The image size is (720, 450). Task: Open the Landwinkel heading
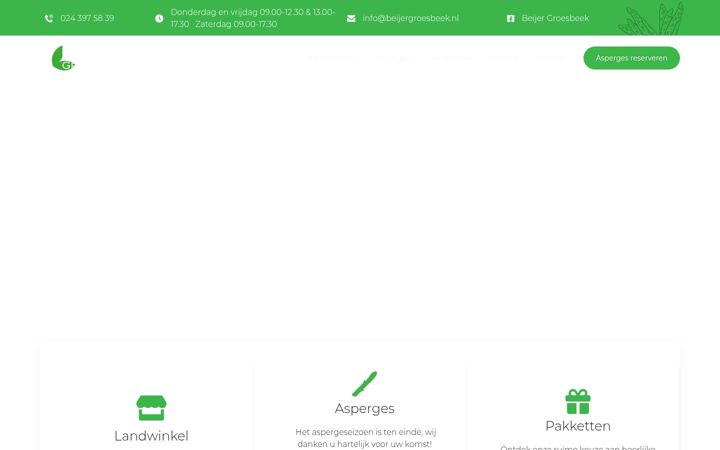151,436
